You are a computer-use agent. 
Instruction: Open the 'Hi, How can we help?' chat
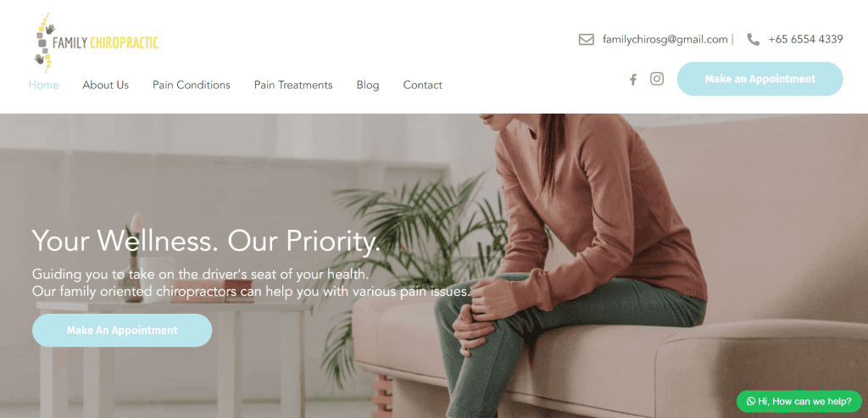tap(798, 401)
